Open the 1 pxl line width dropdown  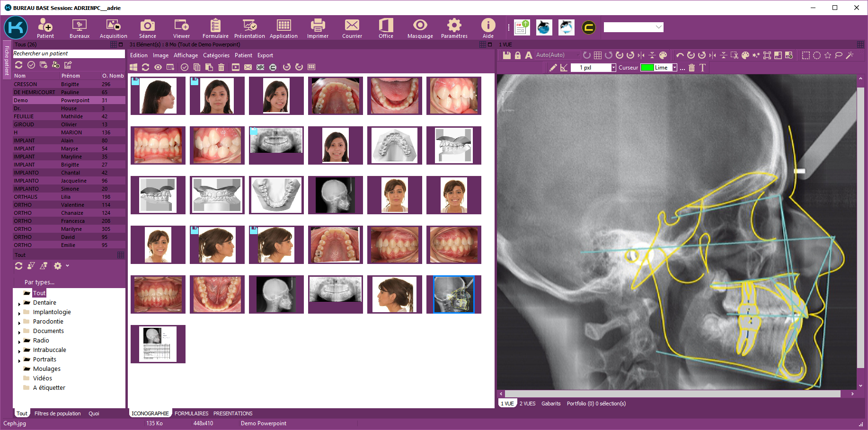[613, 68]
